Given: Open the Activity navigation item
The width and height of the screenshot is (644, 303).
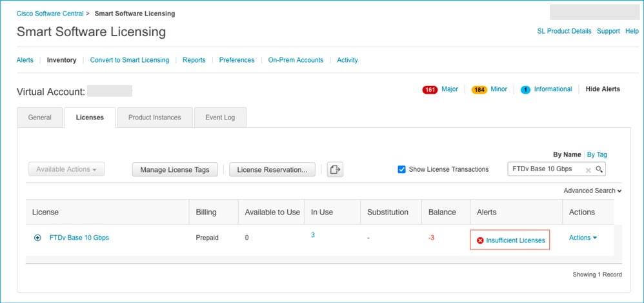Looking at the screenshot, I should pos(347,60).
